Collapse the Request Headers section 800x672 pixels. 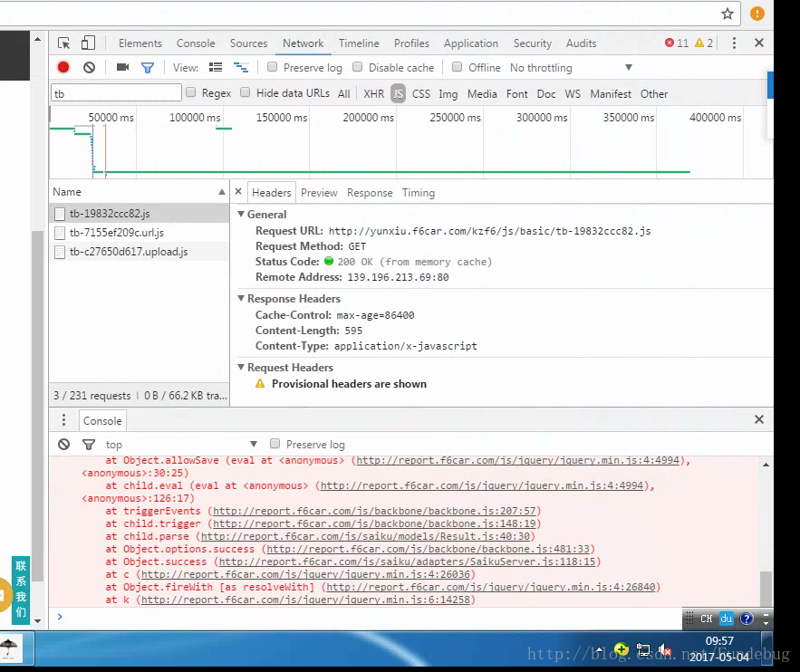[241, 367]
